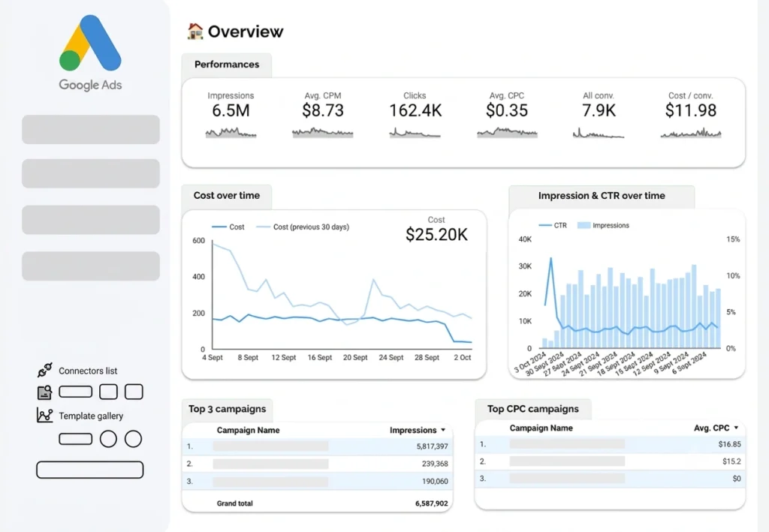Click the Grand total row label

(234, 503)
